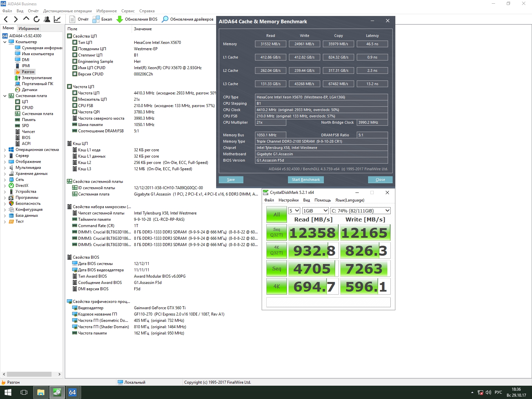The width and height of the screenshot is (532, 399).
Task: Run the Seq Q32T1 test in CrystalDiskMark
Action: (276, 232)
